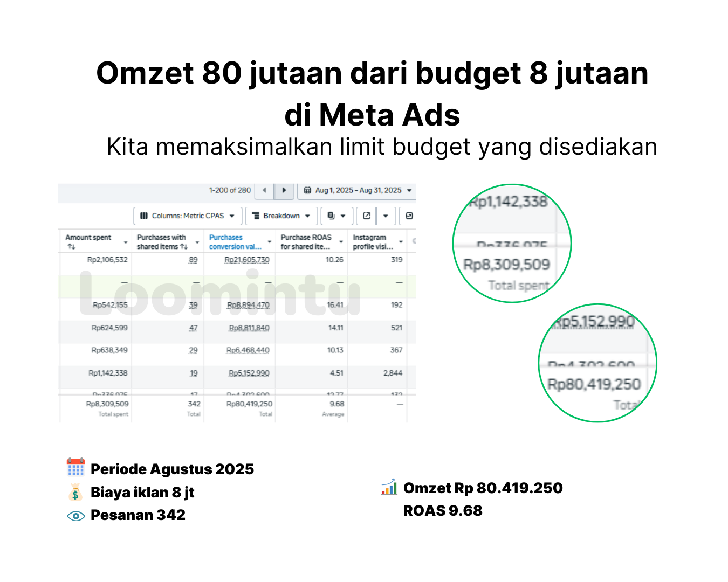Open Columns: Metric CPAS dropdown
The image size is (728, 582).
[232, 216]
